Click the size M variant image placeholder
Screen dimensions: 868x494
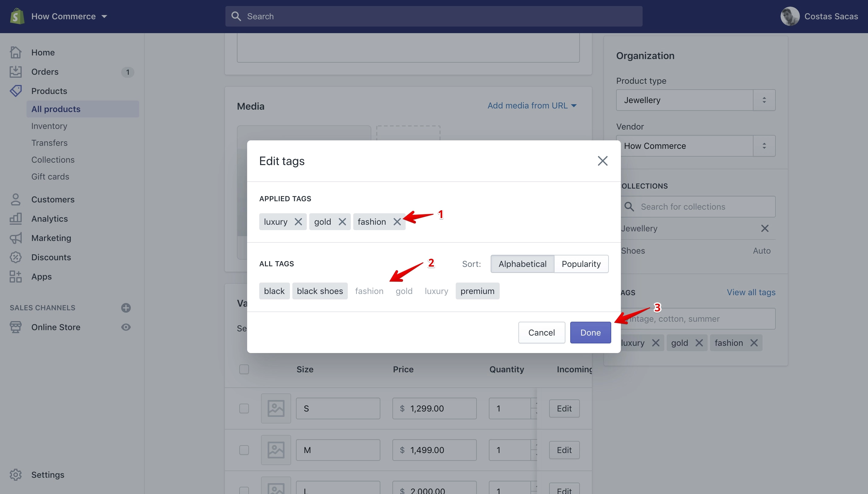pyautogui.click(x=276, y=450)
